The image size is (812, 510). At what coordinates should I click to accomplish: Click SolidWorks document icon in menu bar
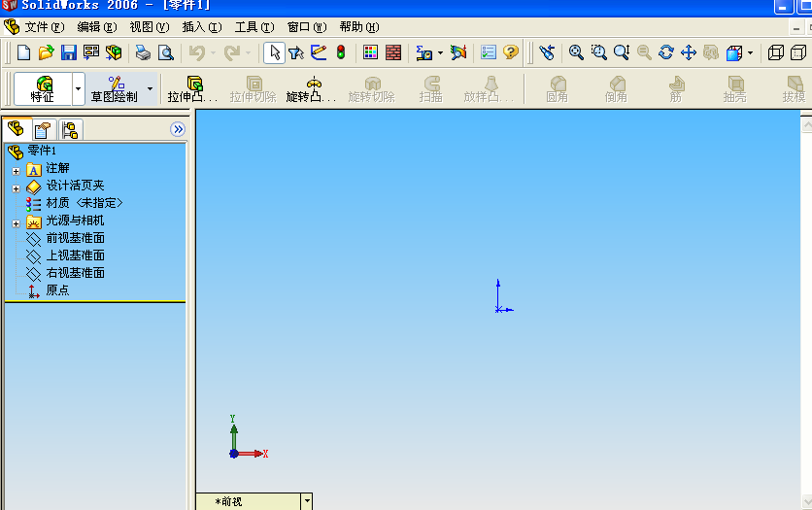point(12,26)
